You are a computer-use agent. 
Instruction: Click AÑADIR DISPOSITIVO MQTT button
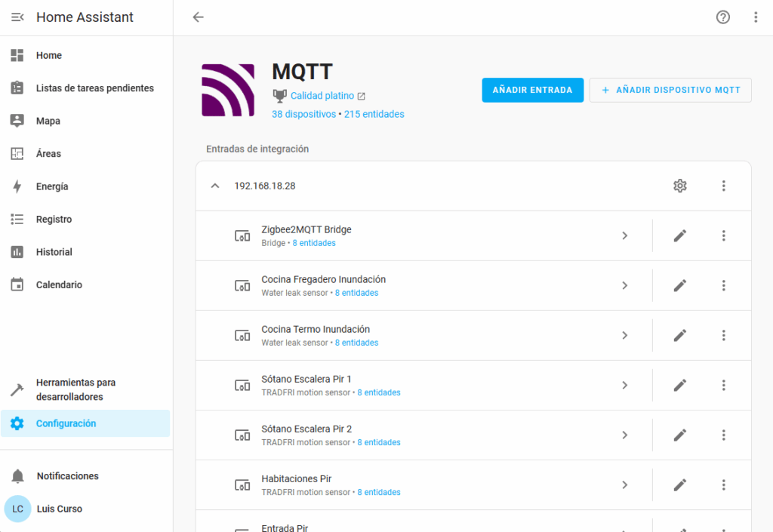(x=670, y=90)
